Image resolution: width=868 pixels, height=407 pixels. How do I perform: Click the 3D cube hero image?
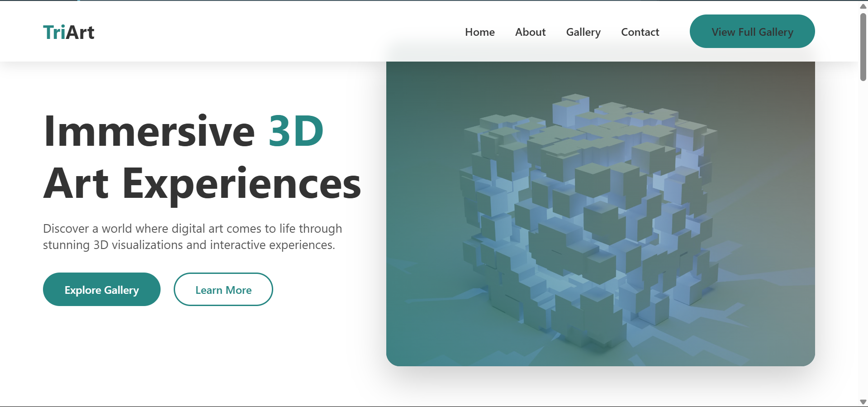point(600,214)
